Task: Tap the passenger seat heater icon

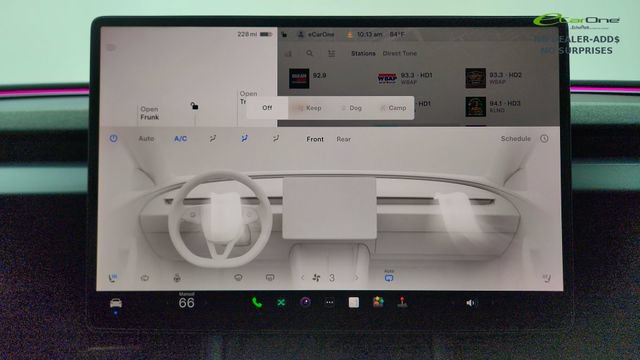Action: pyautogui.click(x=547, y=278)
